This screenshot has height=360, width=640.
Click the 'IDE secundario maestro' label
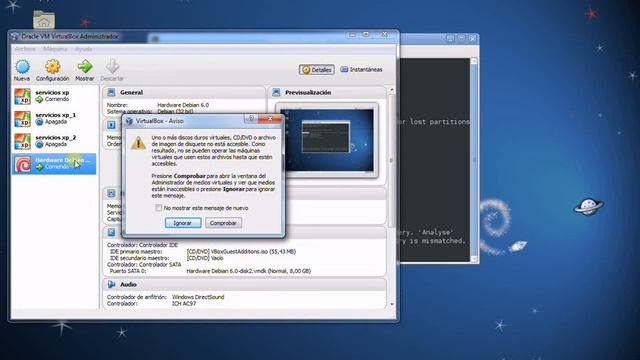coord(139,258)
